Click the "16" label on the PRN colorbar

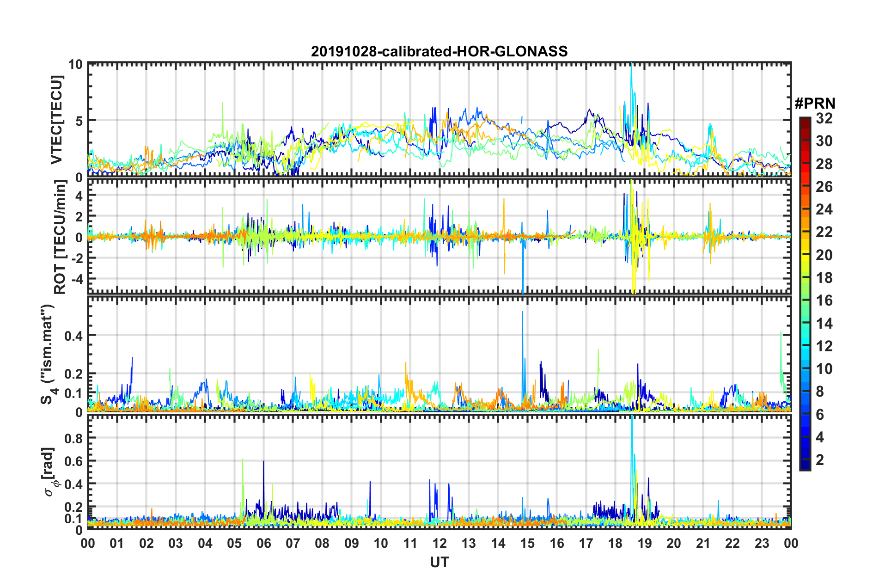coord(824,300)
